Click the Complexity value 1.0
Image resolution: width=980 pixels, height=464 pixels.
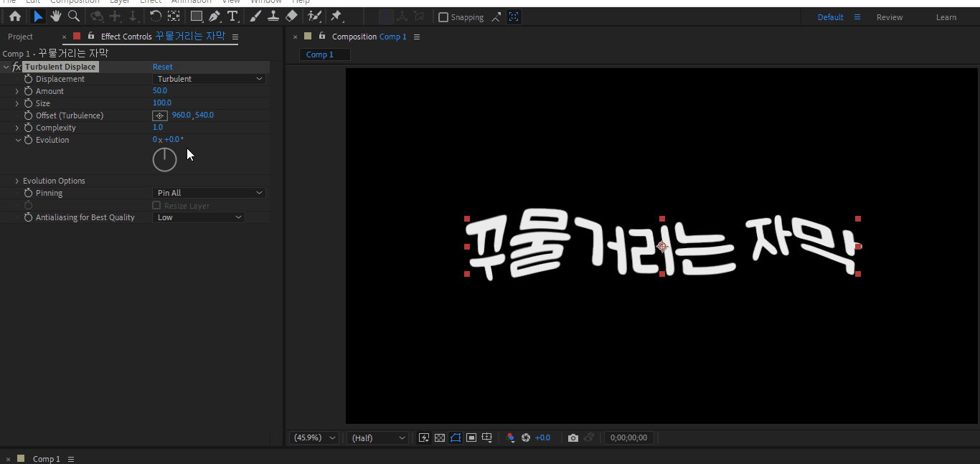[158, 128]
